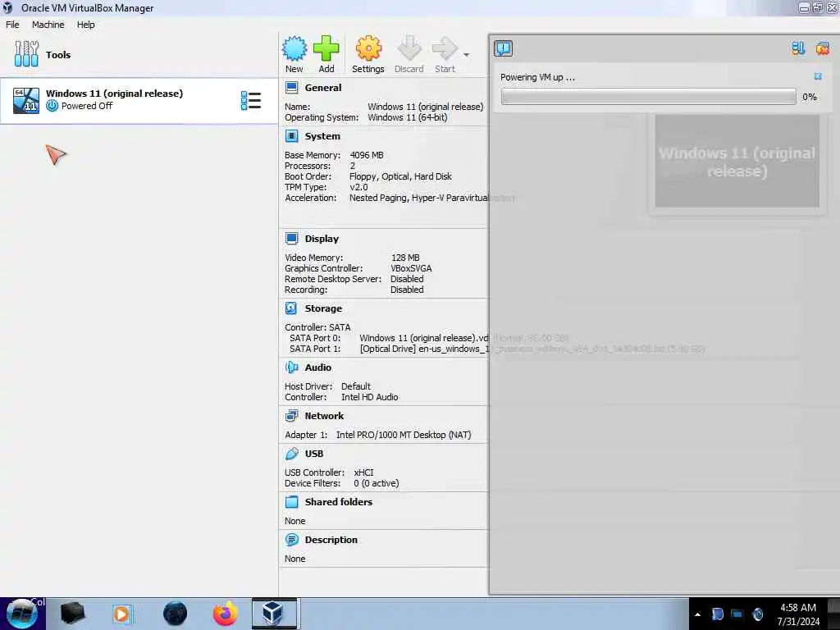Open the media player taskbar icon
This screenshot has width=840, height=630.
click(x=122, y=614)
